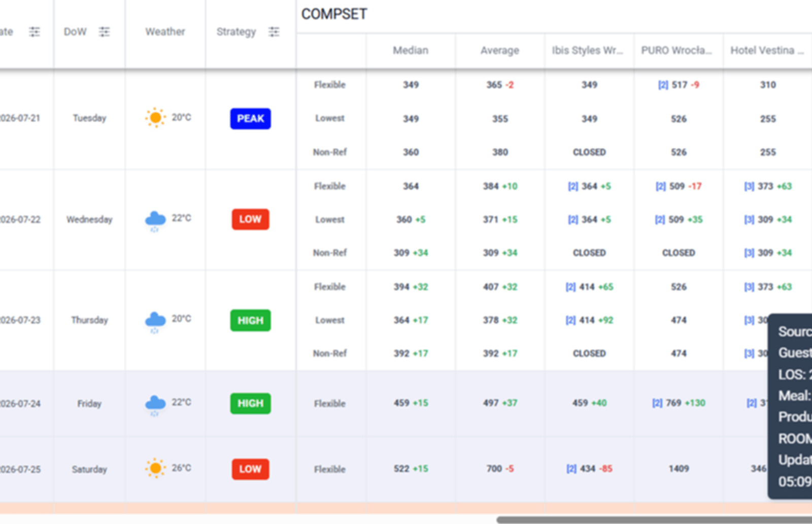Image resolution: width=812 pixels, height=524 pixels.
Task: Click the Friday day-of-week cell
Action: pyautogui.click(x=89, y=404)
